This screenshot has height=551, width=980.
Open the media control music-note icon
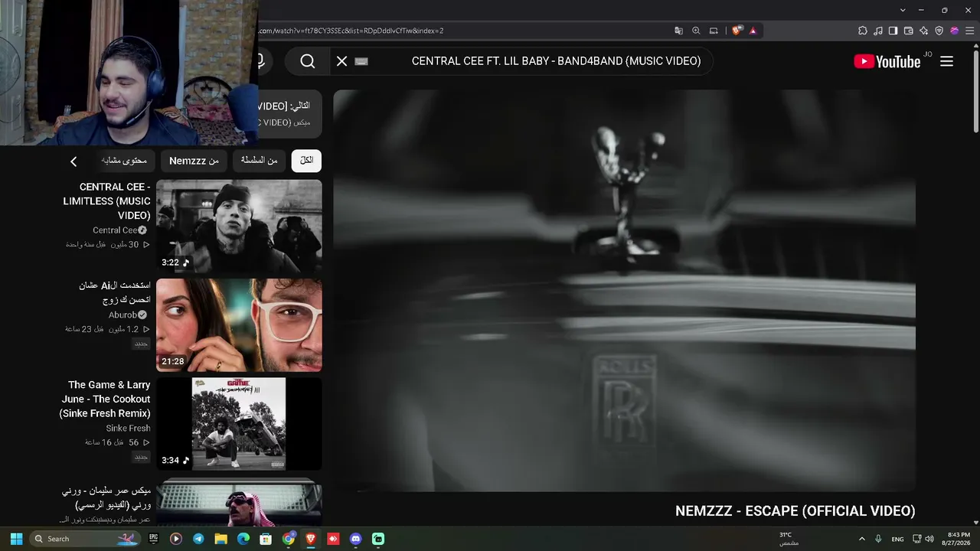tap(878, 31)
